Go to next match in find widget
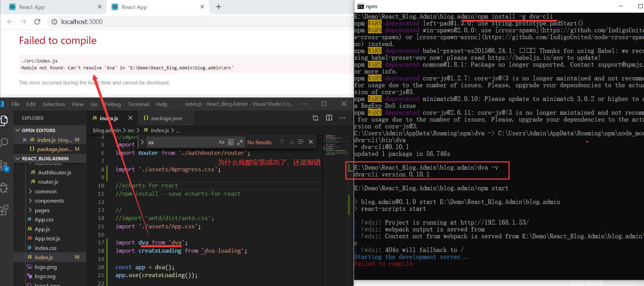644x286 pixels. click(291, 142)
